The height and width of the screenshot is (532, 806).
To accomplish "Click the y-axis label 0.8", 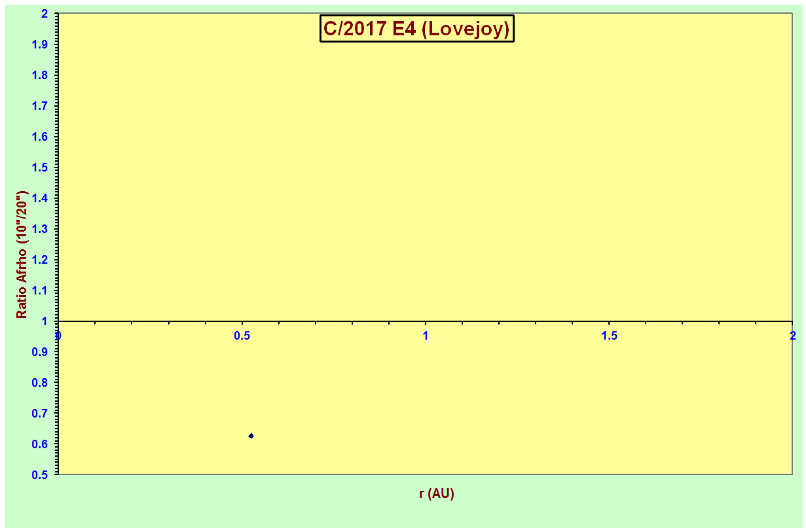I will click(40, 382).
